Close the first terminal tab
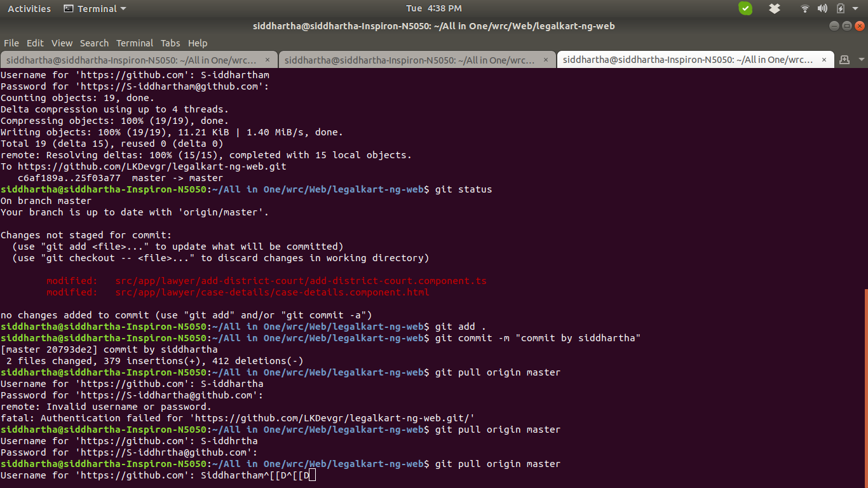Viewport: 868px width, 488px height. click(x=268, y=60)
